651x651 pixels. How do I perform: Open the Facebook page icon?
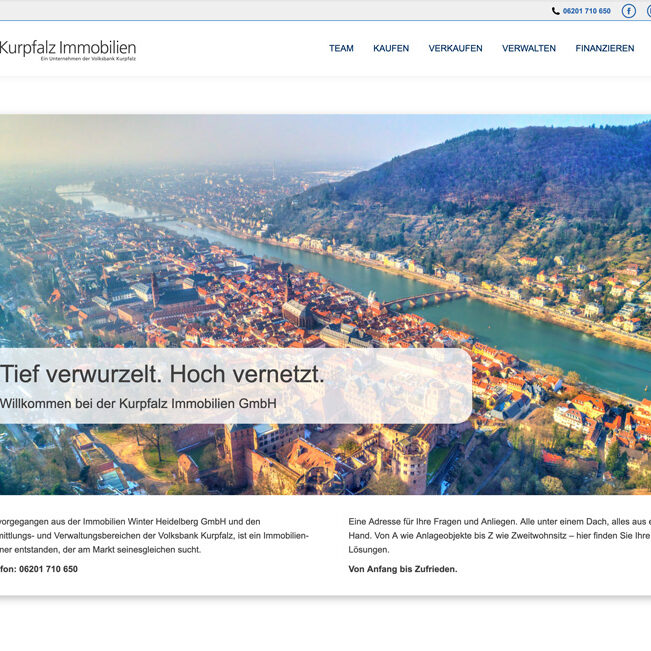[x=628, y=11]
